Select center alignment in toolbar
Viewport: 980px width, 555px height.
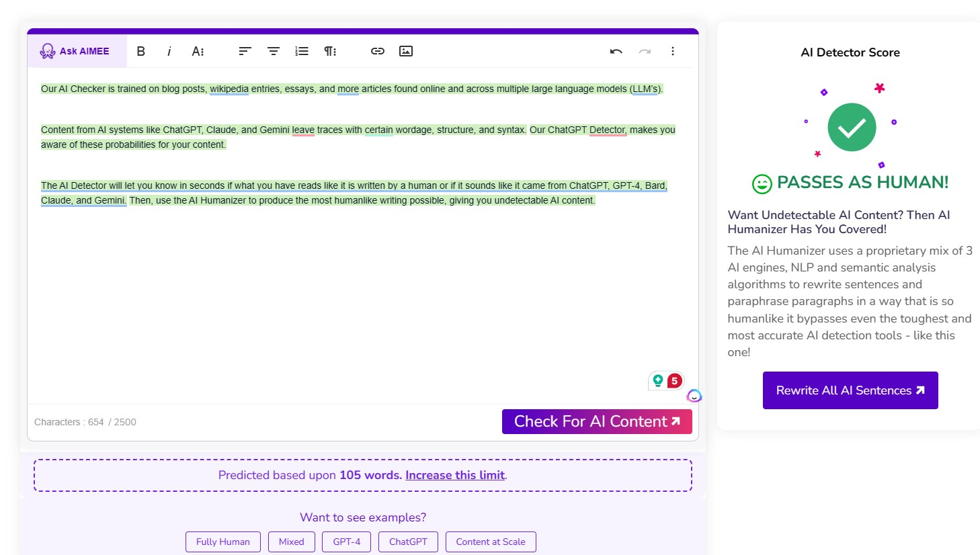click(x=274, y=51)
